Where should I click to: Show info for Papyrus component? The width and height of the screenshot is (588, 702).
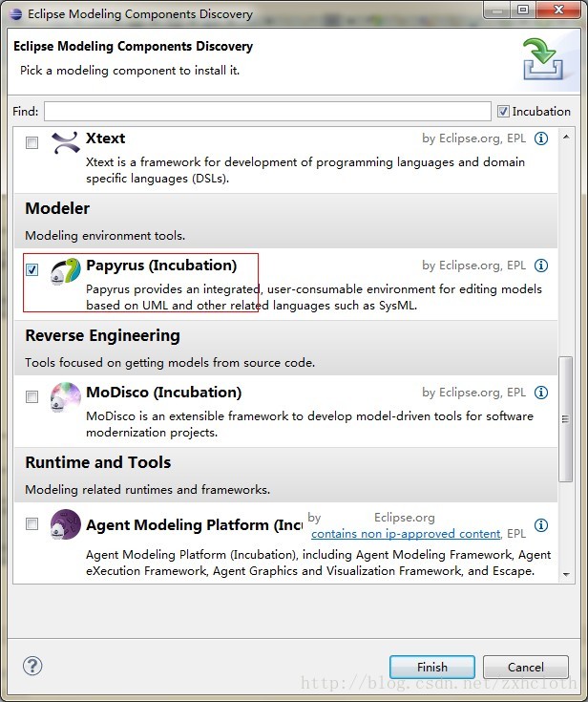[x=541, y=266]
